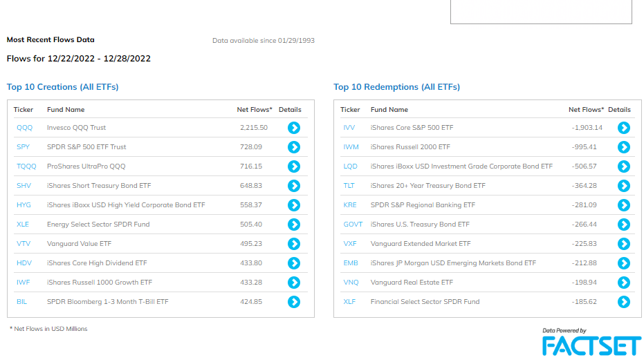Click the Net Flows header in Redemptions table
The height and width of the screenshot is (362, 644).
(x=586, y=109)
